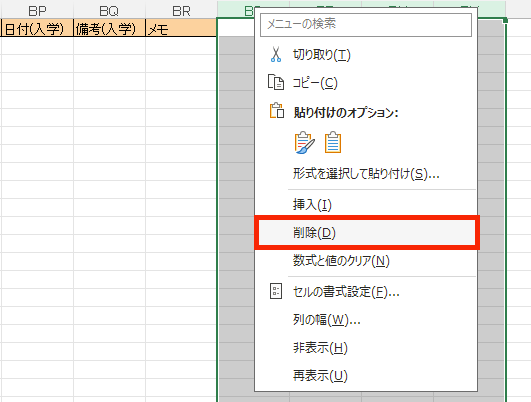Viewport: 531px width, 402px height.
Task: Click the scissors cut icon
Action: [276, 55]
